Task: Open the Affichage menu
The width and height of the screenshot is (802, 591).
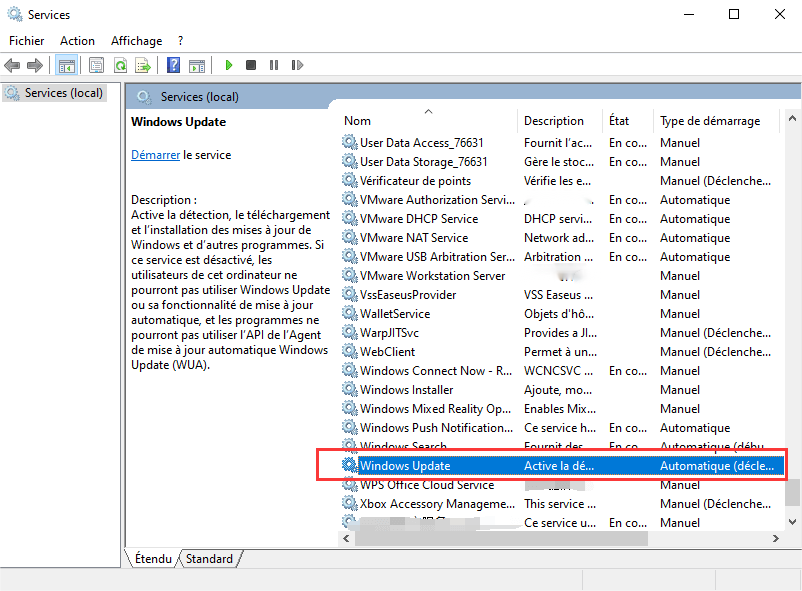Action: [x=136, y=41]
